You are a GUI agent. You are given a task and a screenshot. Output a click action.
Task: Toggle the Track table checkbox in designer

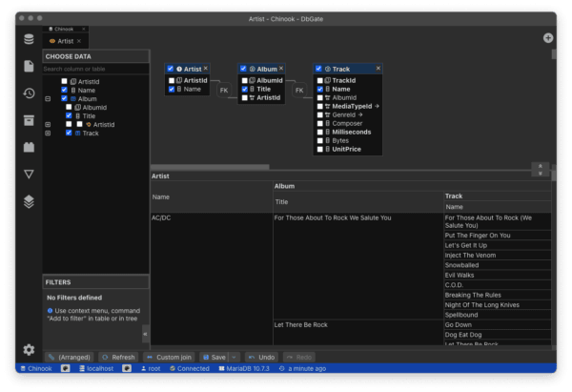[318, 69]
